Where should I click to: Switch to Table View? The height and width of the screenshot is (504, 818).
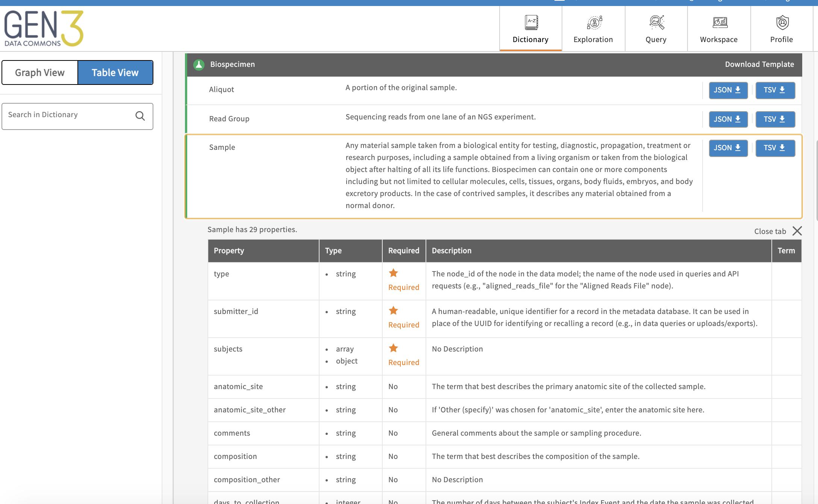(x=115, y=72)
